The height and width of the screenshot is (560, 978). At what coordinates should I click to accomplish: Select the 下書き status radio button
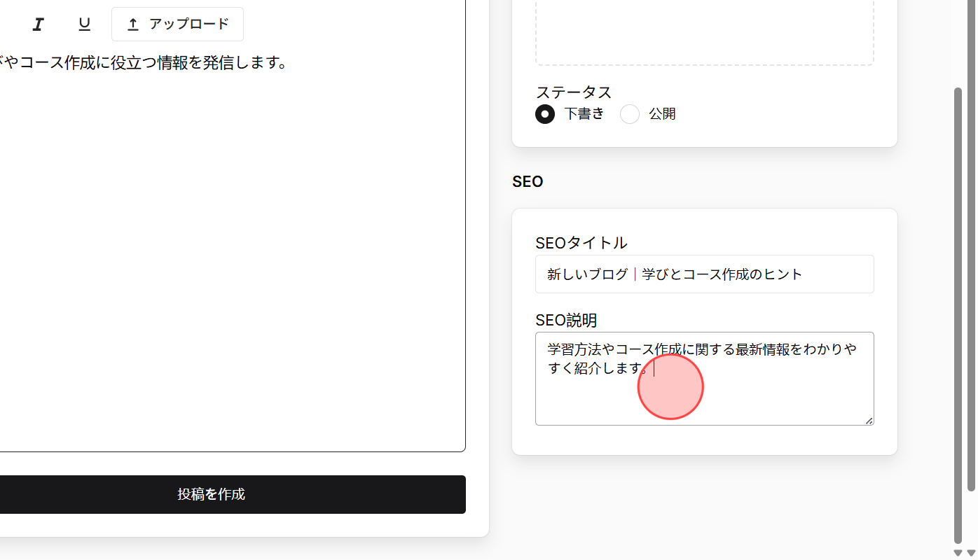pyautogui.click(x=545, y=113)
